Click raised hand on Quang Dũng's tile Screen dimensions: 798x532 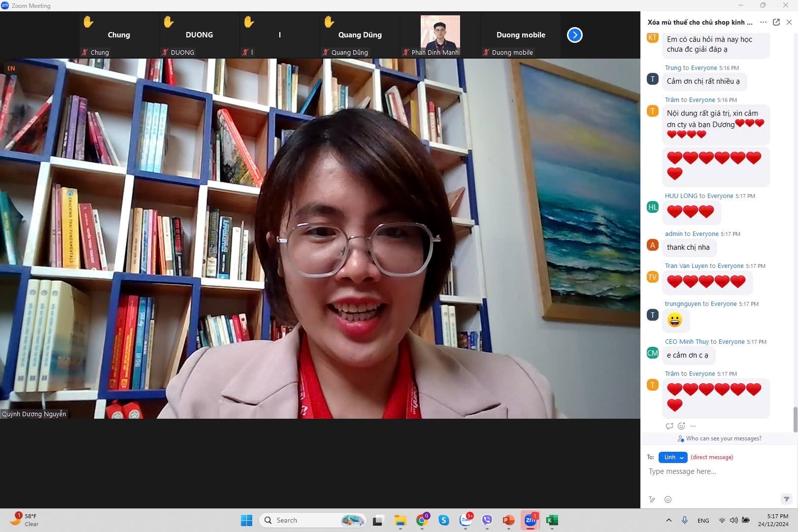[x=329, y=22]
